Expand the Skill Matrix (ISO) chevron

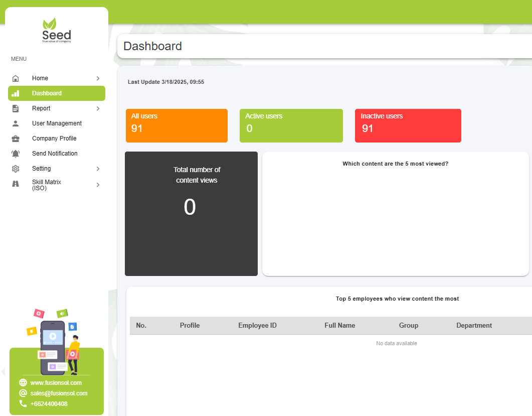click(x=98, y=185)
